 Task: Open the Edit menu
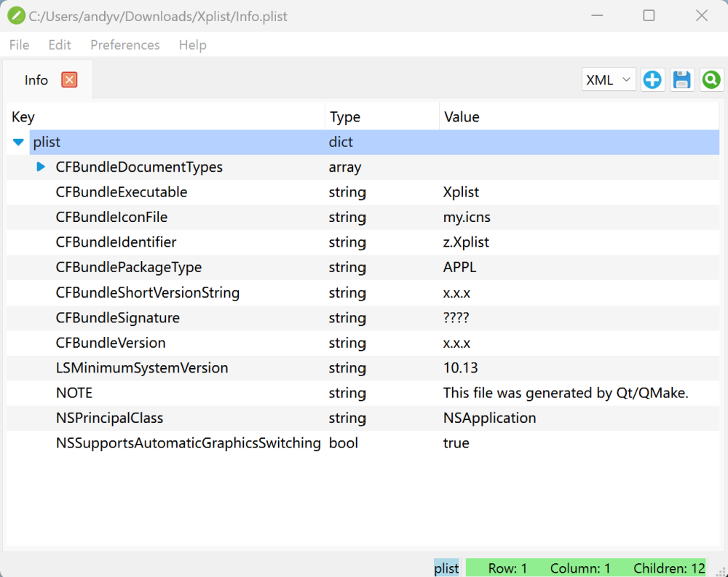[60, 45]
